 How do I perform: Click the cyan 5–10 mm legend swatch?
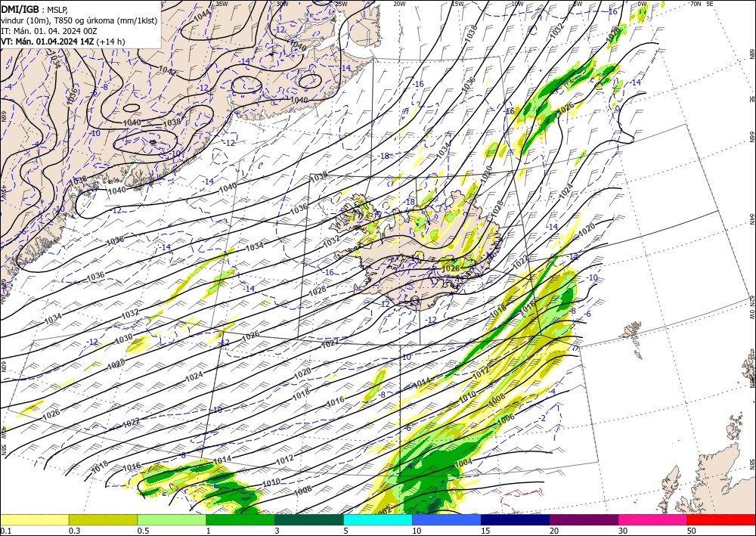point(378,519)
